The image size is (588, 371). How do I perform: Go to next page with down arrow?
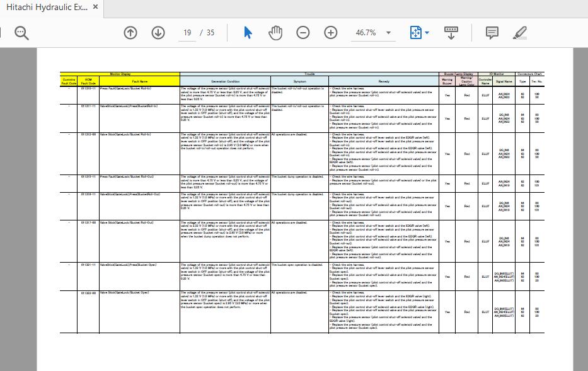tap(158, 33)
